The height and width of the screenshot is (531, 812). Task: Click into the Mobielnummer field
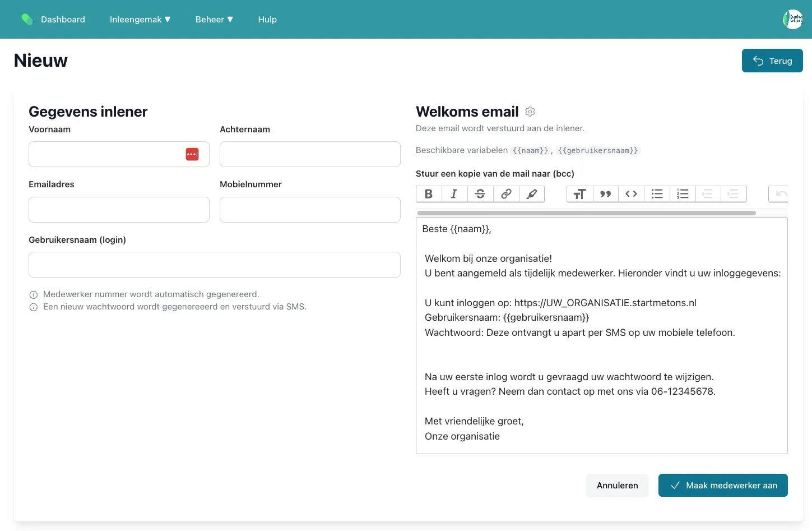pyautogui.click(x=310, y=210)
